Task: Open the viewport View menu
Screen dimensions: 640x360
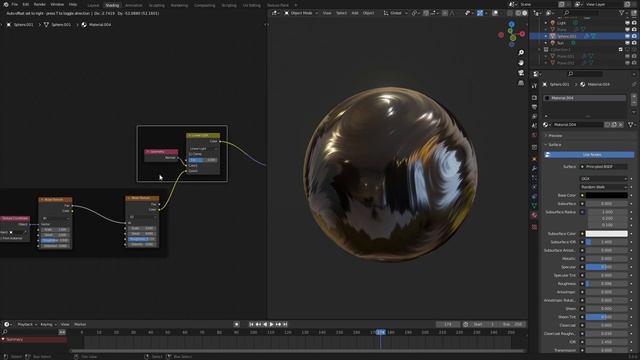Action: (x=327, y=13)
